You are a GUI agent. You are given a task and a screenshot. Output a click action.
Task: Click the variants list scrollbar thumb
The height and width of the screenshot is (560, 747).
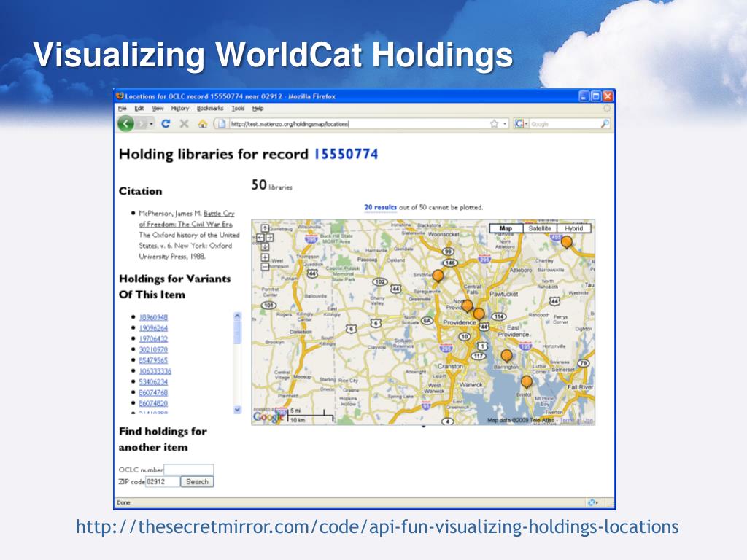click(x=237, y=332)
